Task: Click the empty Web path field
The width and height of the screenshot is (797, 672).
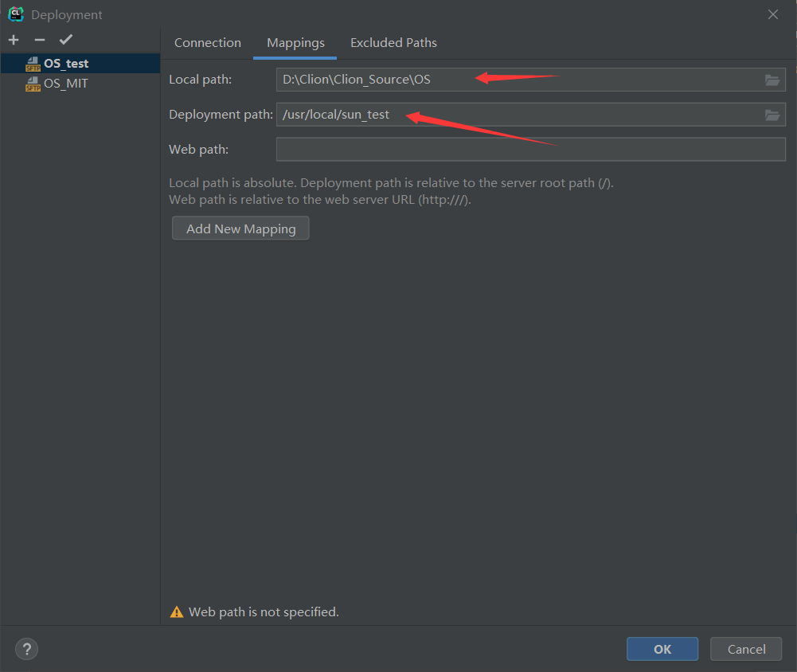Action: pos(530,150)
